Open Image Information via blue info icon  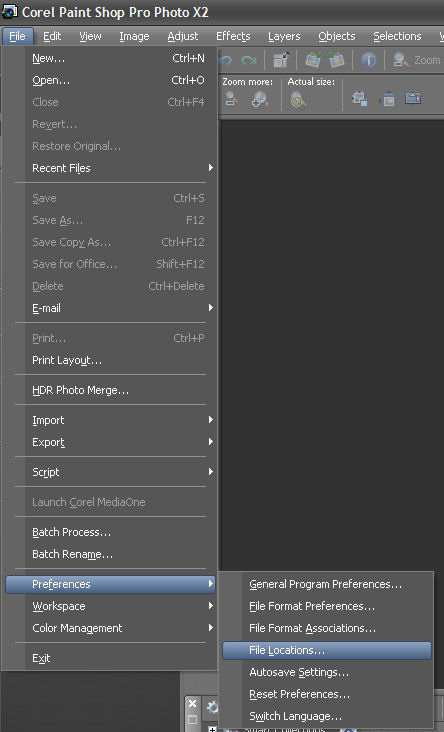368,60
